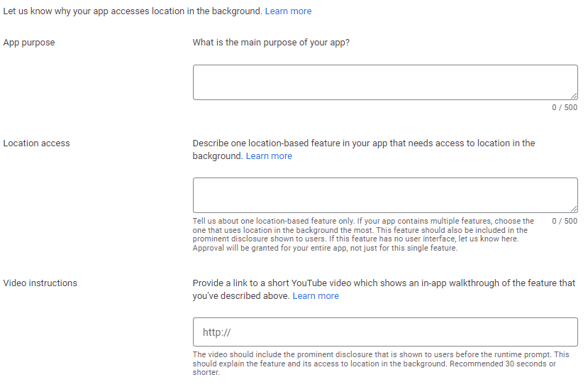This screenshot has width=588, height=387.
Task: Click the main purpose of your app question
Action: [x=271, y=43]
